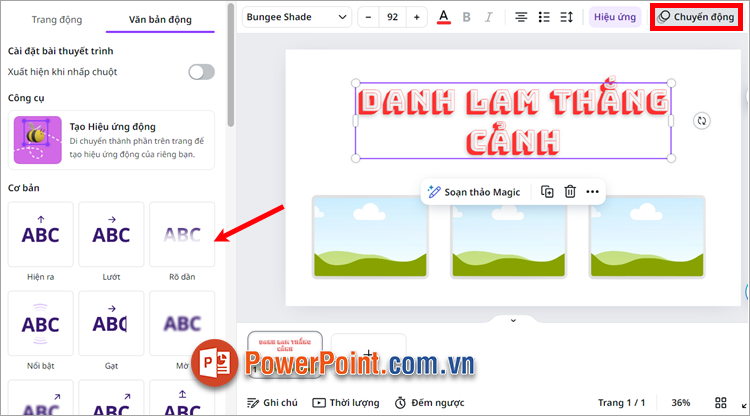
Task: Select the Rõ dần animation thumbnail
Action: tap(182, 235)
